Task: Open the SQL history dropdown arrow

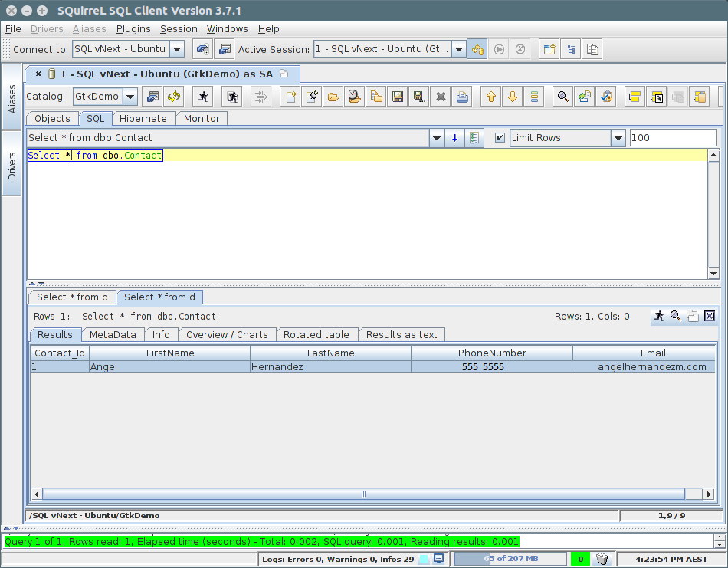Action: [x=437, y=138]
